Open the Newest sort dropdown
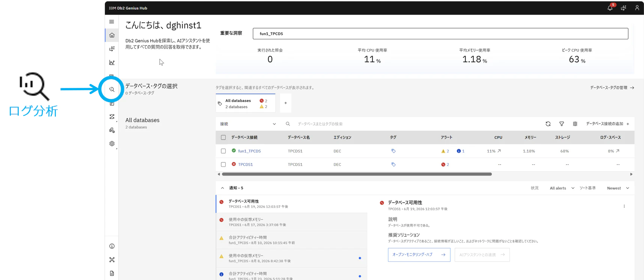The height and width of the screenshot is (280, 644). click(x=618, y=188)
